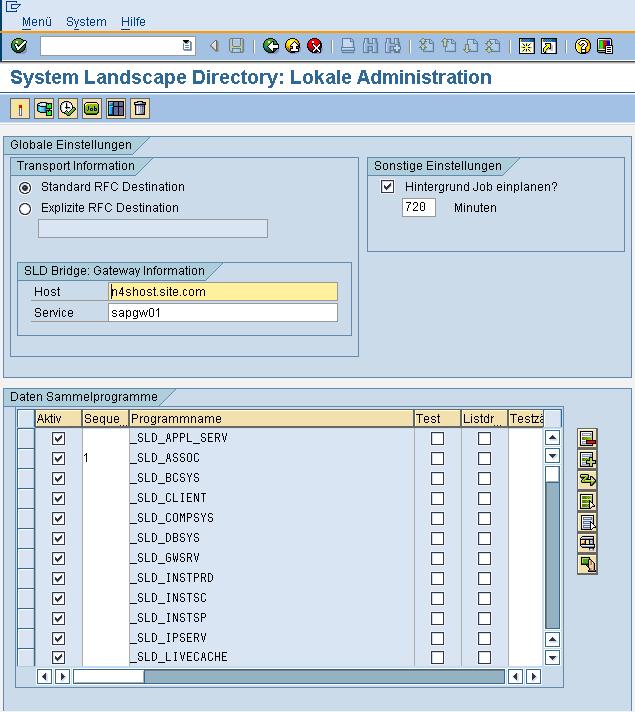Open the Menü menu

(x=36, y=22)
